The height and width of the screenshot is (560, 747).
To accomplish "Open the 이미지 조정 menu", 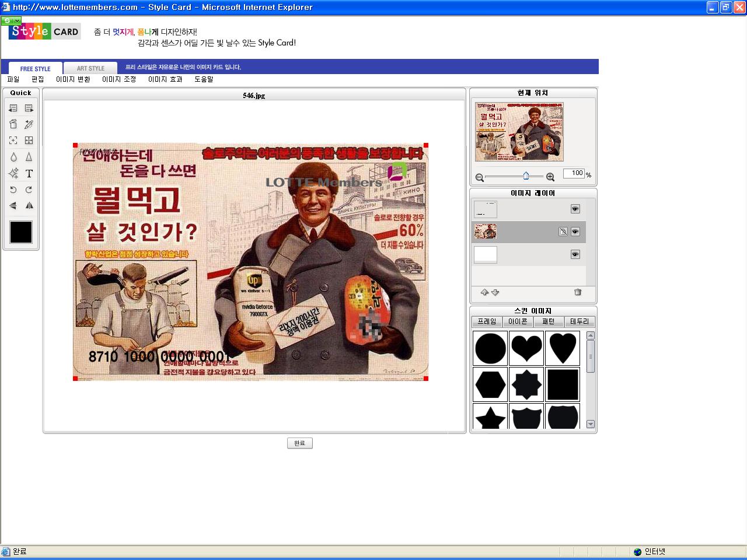I will [x=119, y=79].
